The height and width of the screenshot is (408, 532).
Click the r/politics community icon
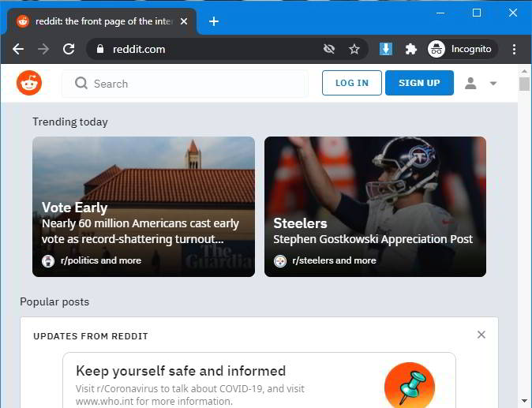pyautogui.click(x=48, y=260)
